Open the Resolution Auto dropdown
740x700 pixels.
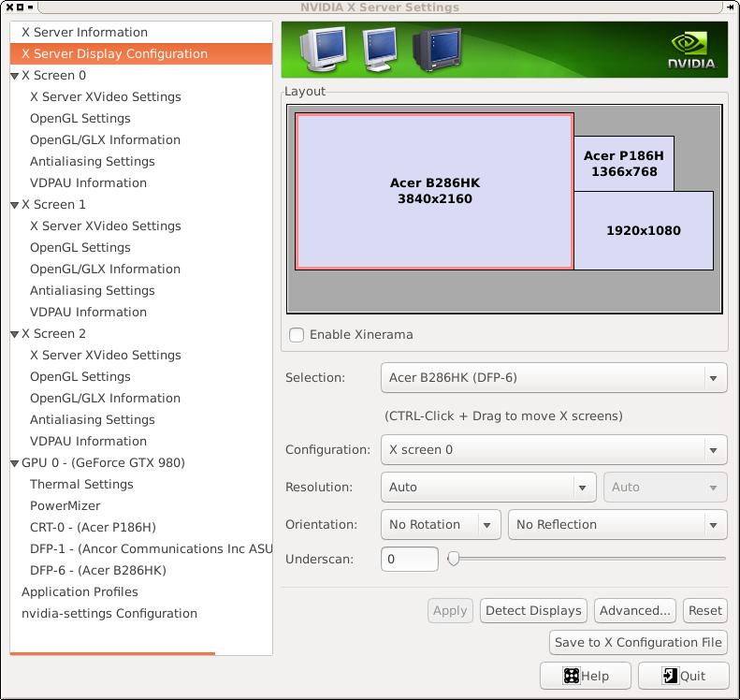[x=488, y=488]
